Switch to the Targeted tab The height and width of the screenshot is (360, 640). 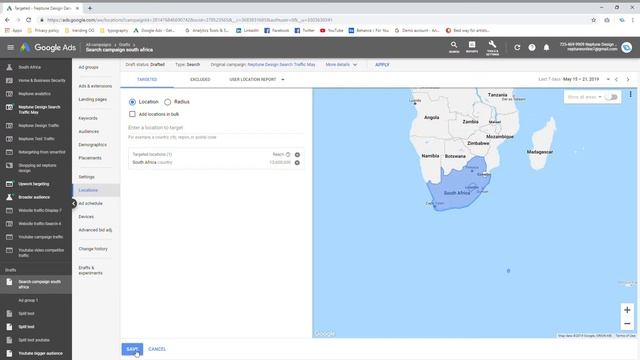pyautogui.click(x=147, y=79)
